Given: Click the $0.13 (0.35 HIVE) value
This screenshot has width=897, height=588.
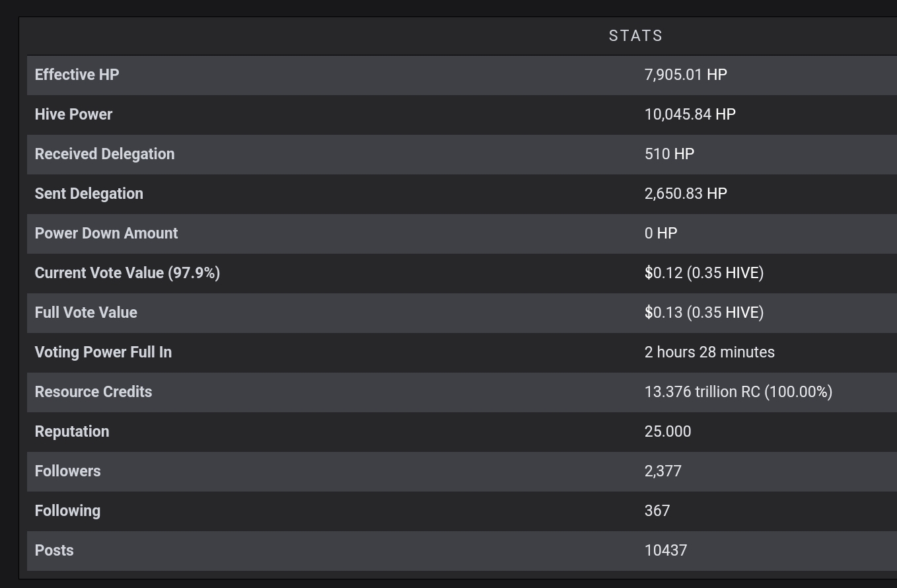Looking at the screenshot, I should coord(703,312).
